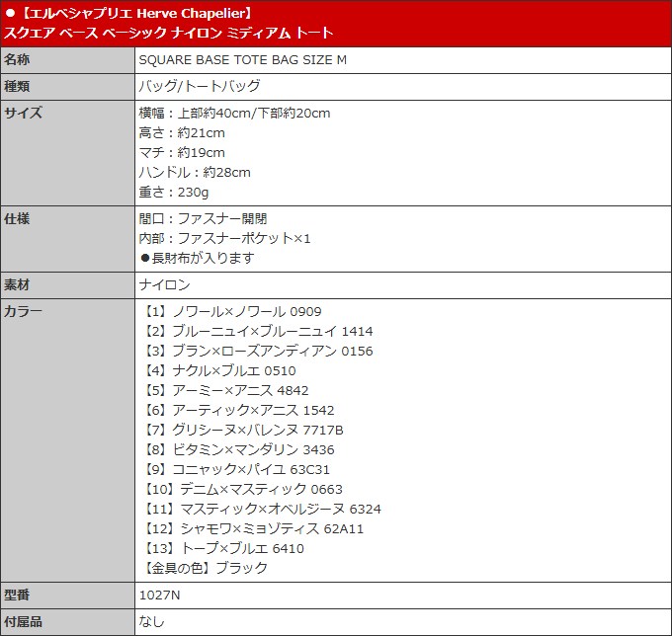This screenshot has width=672, height=636.
Task: Click the サイズ row label
Action: [x=23, y=113]
